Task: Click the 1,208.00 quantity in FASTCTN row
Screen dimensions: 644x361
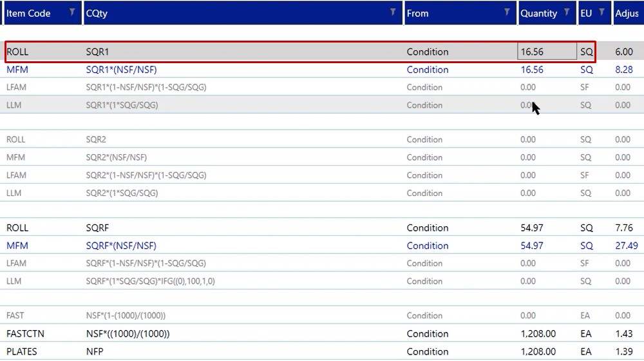Action: pos(538,334)
